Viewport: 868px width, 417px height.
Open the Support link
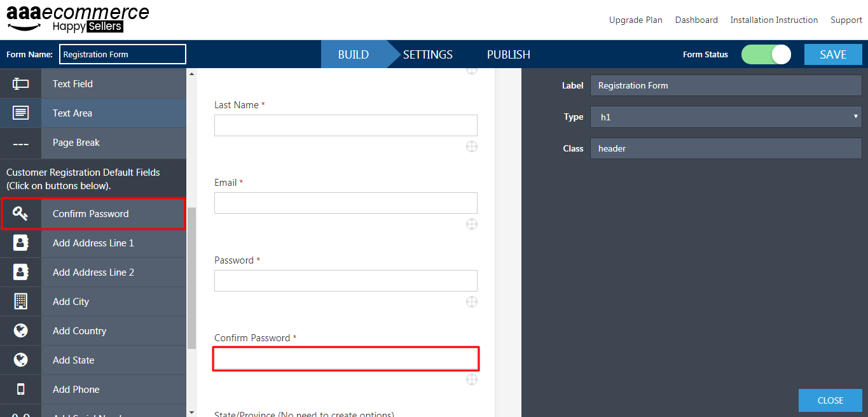click(846, 20)
